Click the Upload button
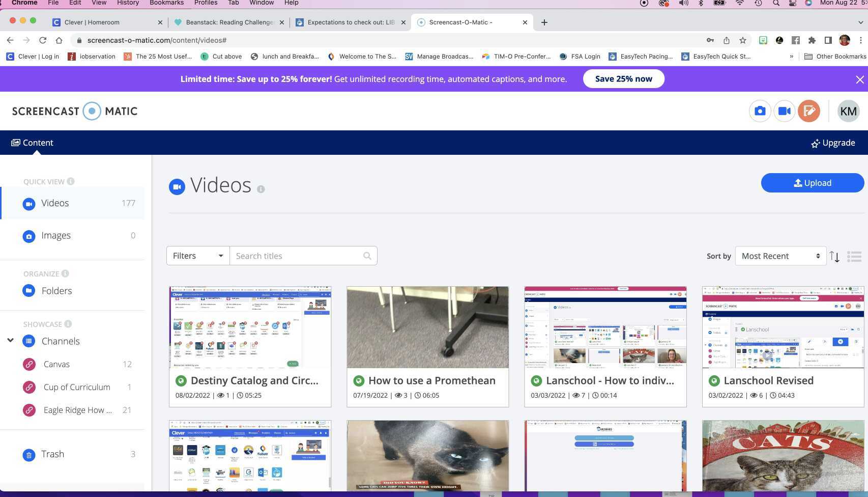The width and height of the screenshot is (868, 497). [x=812, y=183]
